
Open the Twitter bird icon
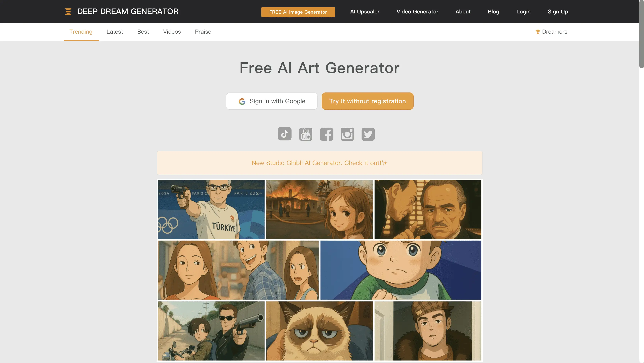pyautogui.click(x=368, y=134)
